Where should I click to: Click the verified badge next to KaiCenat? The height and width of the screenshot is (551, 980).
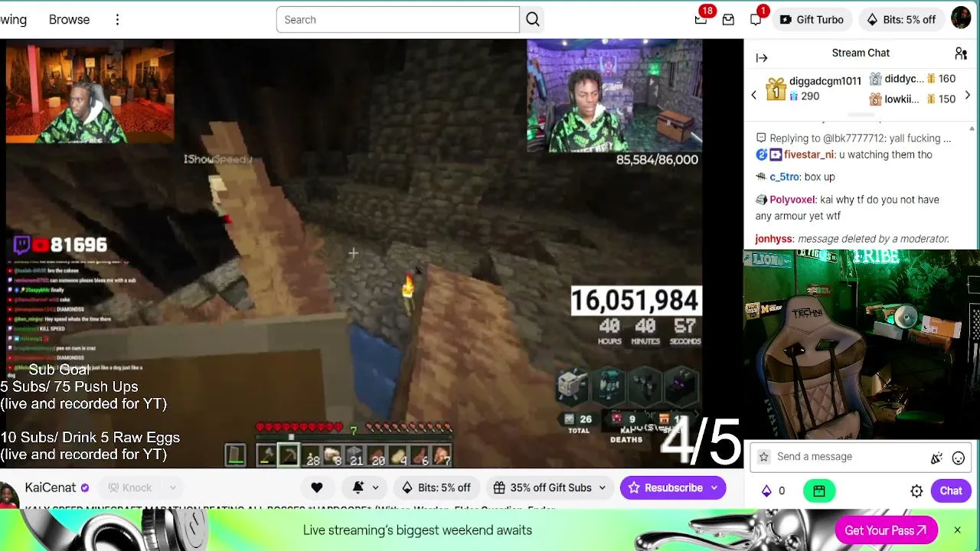point(85,488)
